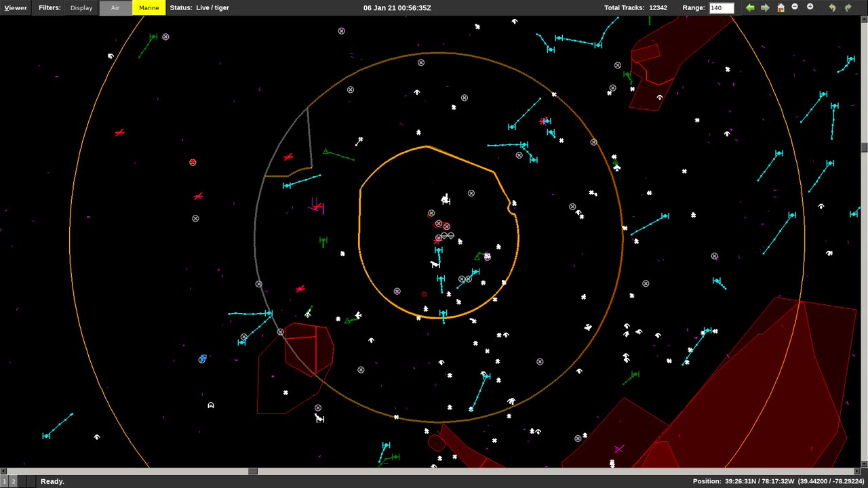Click the Position coordinates readout
Viewport: 868px width, 488px height.
pyautogui.click(x=778, y=481)
